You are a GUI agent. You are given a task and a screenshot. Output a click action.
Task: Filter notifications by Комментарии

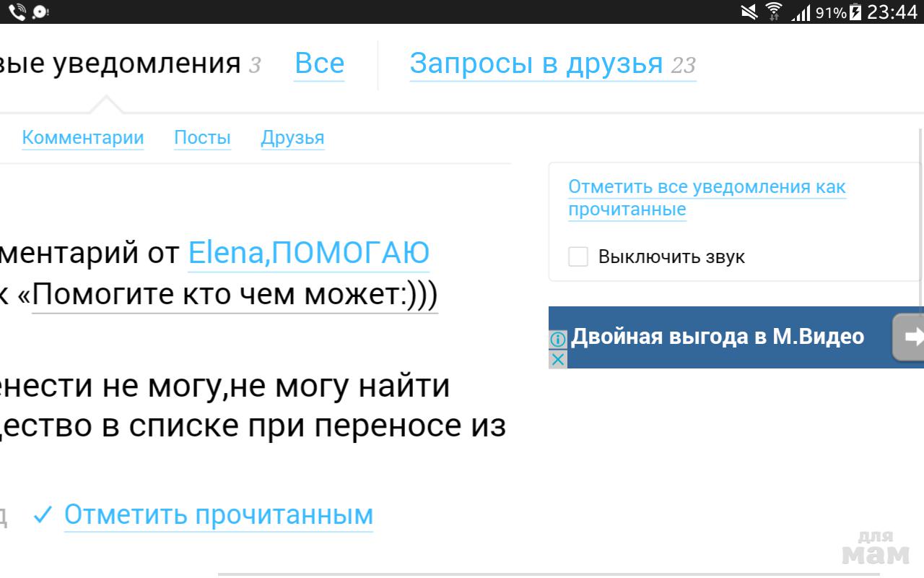(83, 137)
